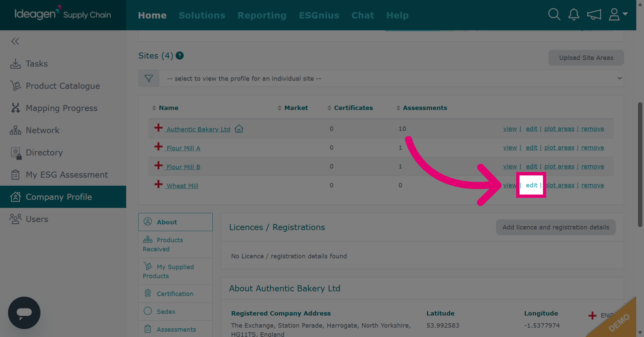The width and height of the screenshot is (644, 337).
Task: Open the individual site selection dropdown
Action: [x=391, y=78]
